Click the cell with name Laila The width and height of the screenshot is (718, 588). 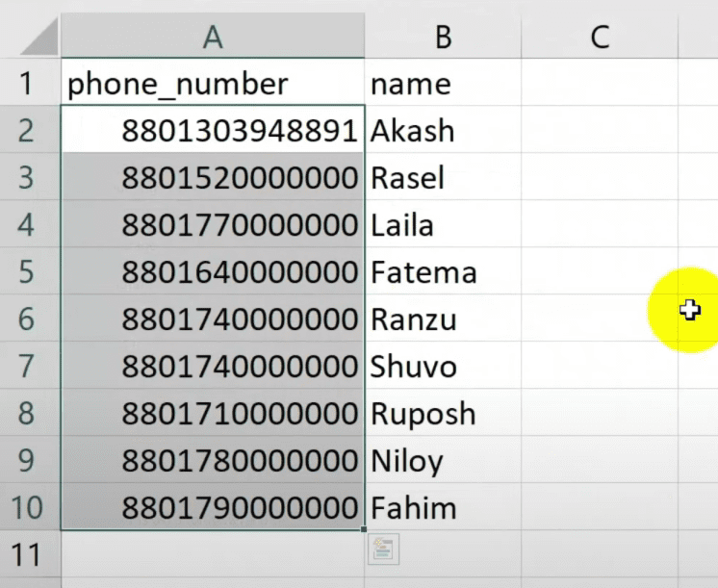pos(443,225)
